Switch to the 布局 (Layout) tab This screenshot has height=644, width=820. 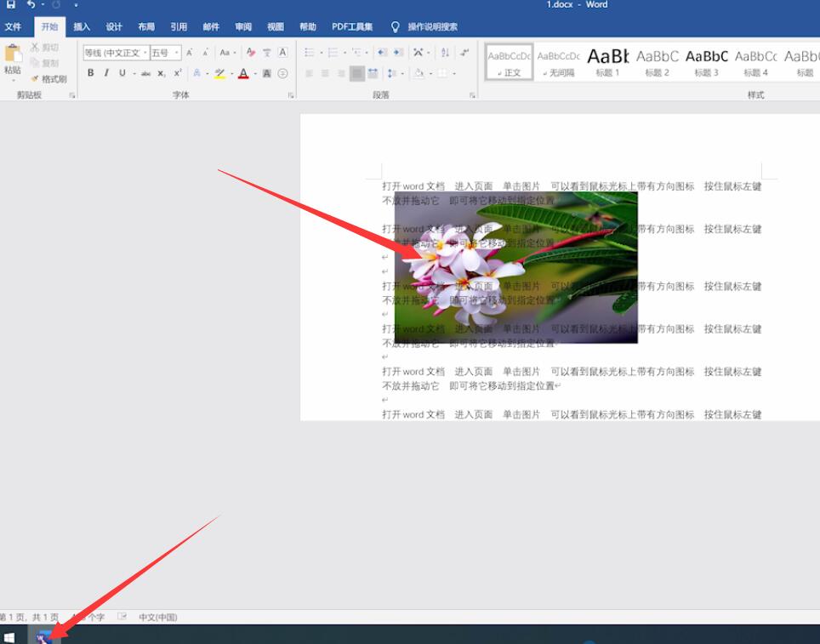pos(146,26)
